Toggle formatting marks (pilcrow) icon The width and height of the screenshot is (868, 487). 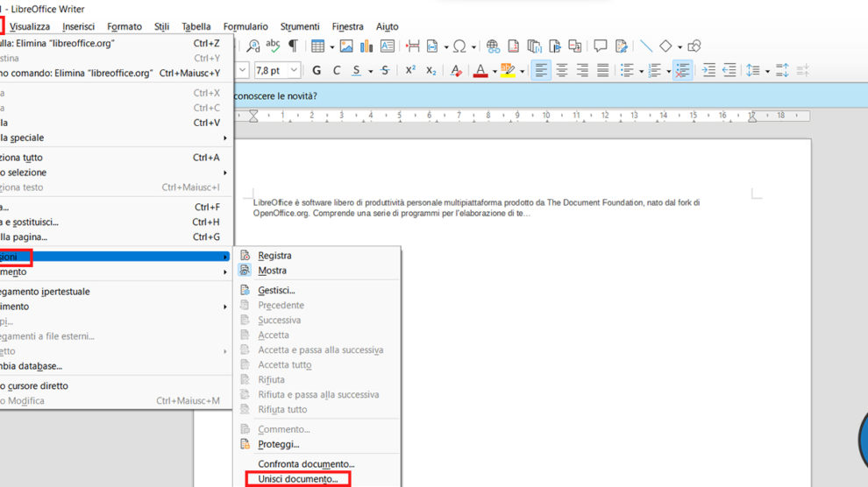(293, 46)
